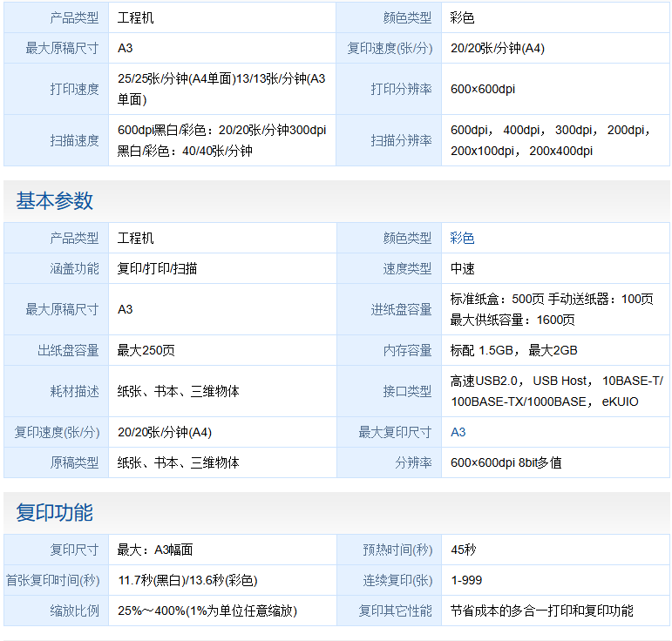This screenshot has width=672, height=641.
Task: Click the 复印尺寸 label
Action: coord(74,550)
